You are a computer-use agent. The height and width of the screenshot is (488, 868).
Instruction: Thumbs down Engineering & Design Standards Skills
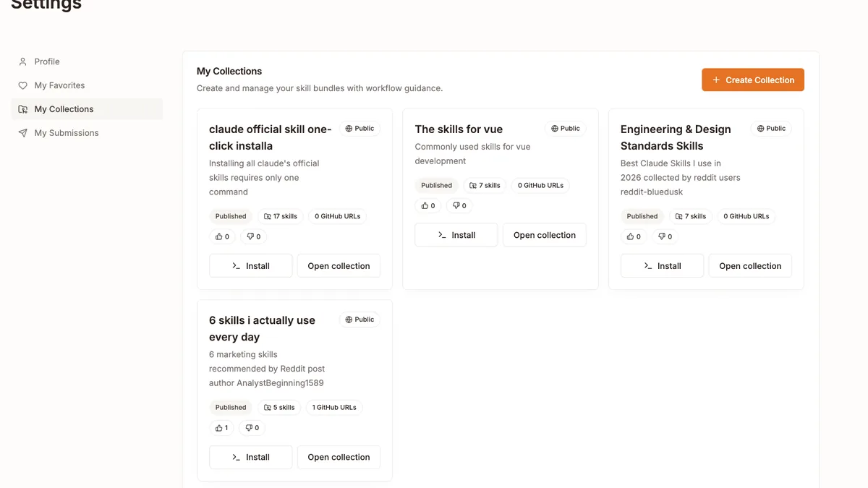[x=665, y=236]
